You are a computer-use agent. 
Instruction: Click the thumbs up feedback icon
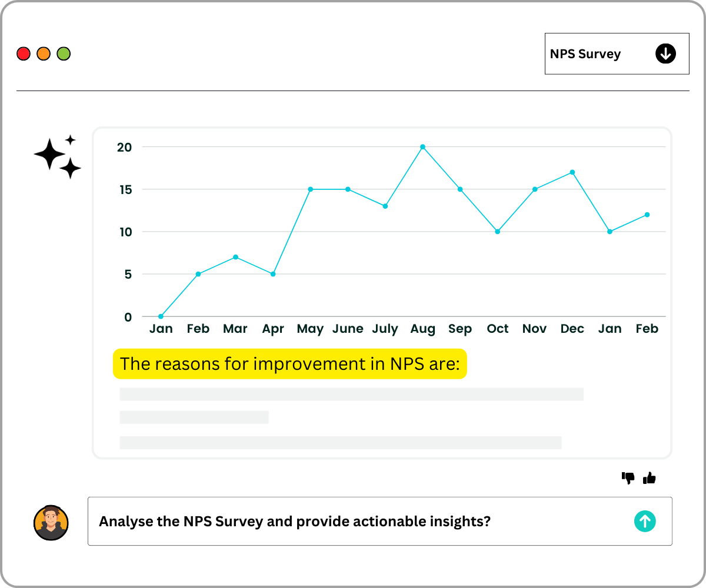pyautogui.click(x=650, y=478)
